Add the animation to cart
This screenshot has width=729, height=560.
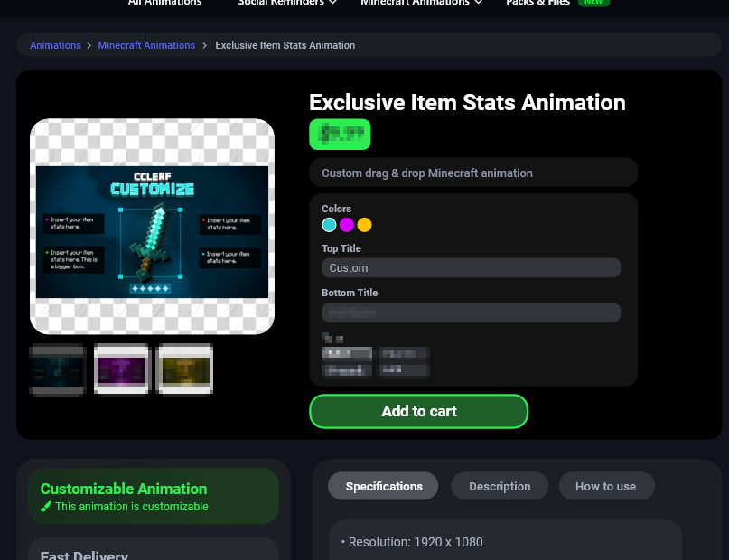(x=419, y=411)
